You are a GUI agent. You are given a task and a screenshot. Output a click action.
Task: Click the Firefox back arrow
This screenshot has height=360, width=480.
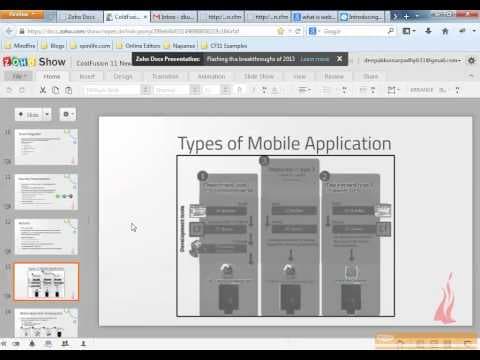tap(9, 31)
